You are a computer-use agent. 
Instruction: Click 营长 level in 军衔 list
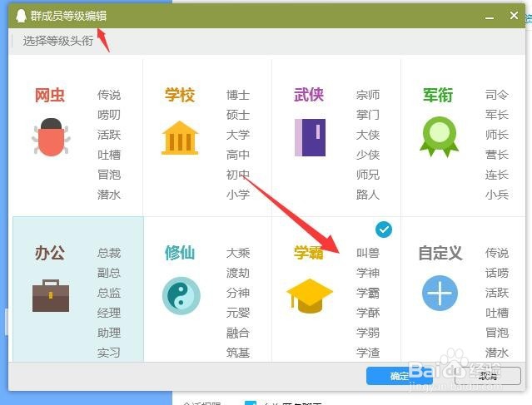[497, 155]
